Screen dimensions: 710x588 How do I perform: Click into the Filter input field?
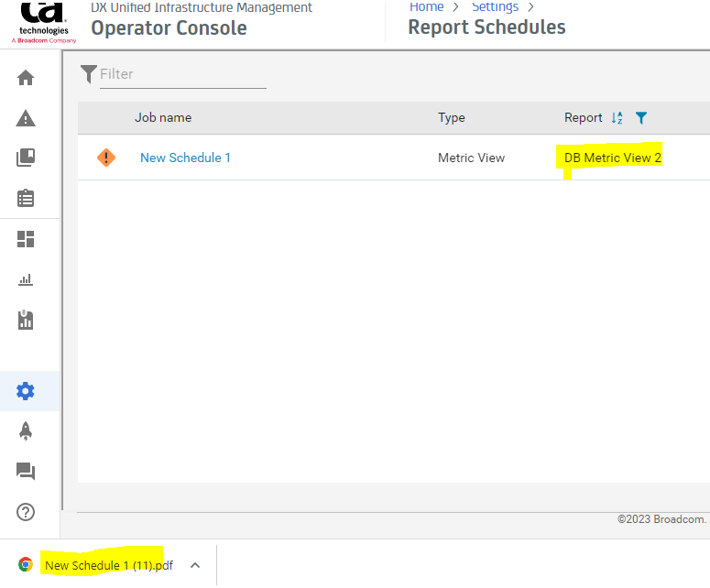point(183,74)
